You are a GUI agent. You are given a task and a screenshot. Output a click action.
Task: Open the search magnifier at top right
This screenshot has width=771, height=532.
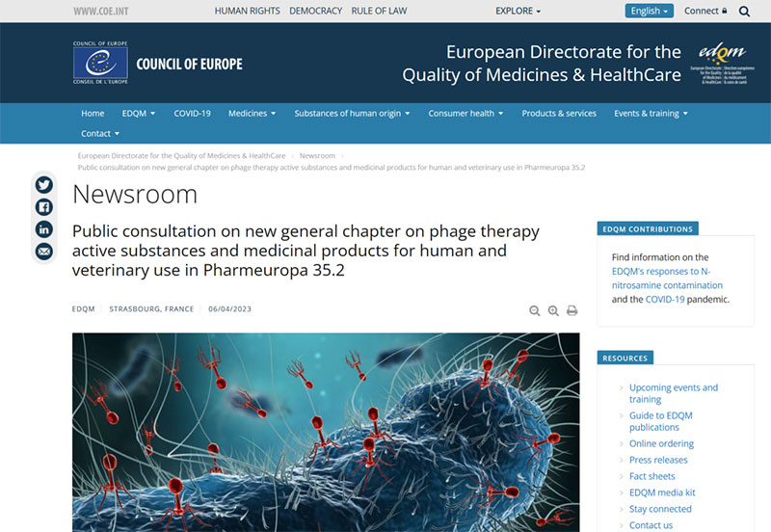tap(744, 12)
